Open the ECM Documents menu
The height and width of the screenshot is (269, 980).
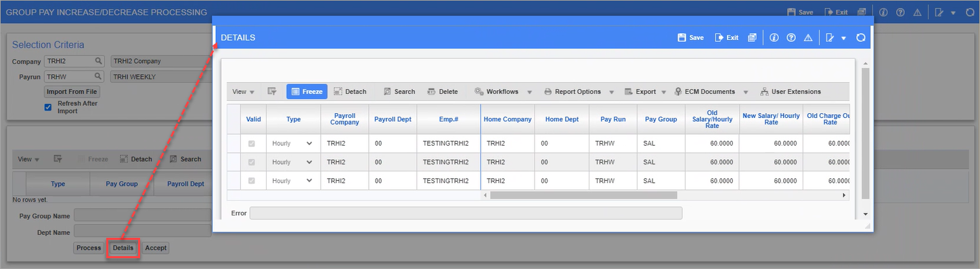(x=705, y=91)
